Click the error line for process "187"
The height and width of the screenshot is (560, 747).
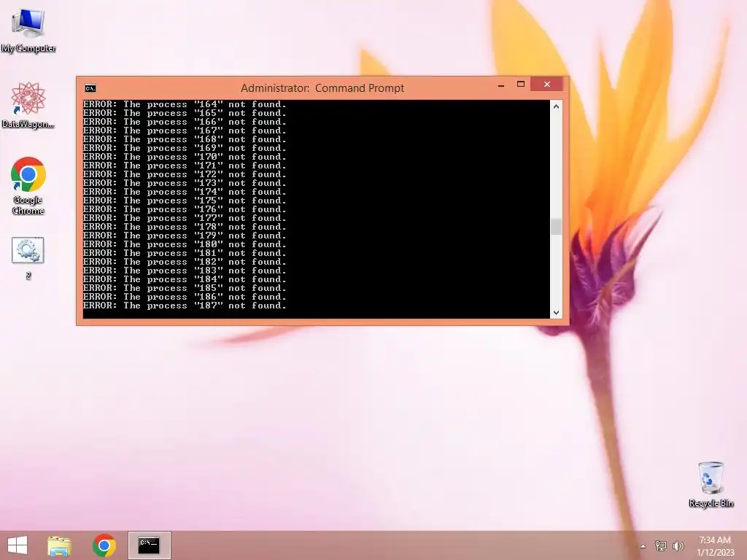(185, 306)
